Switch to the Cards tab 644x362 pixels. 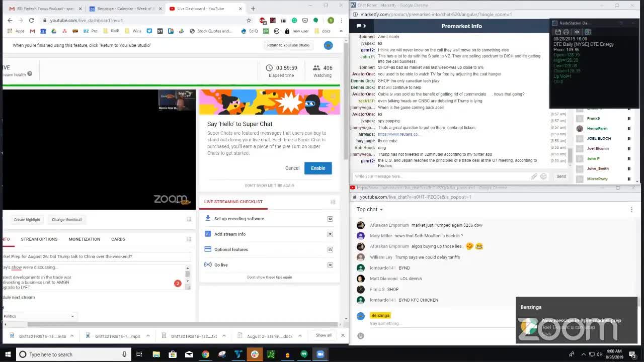coord(118,239)
